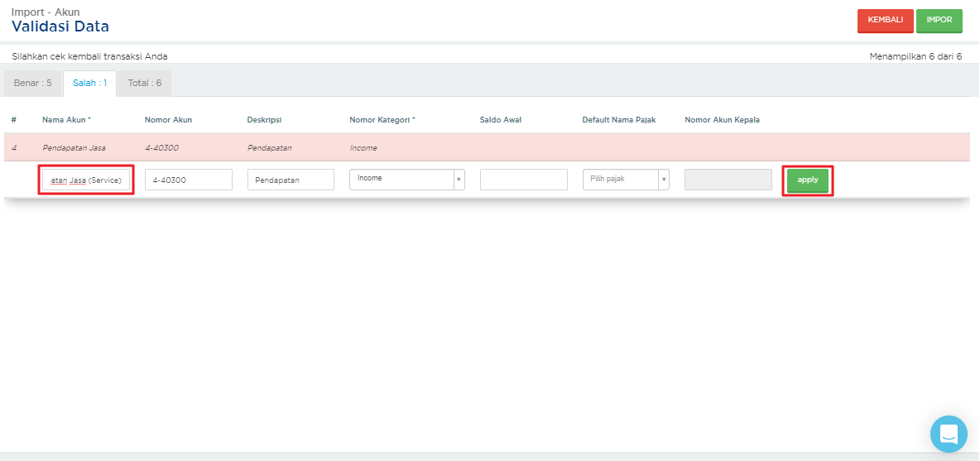Screen dimensions: 980x461
Task: Open the Income category dropdown
Action: pyautogui.click(x=407, y=180)
